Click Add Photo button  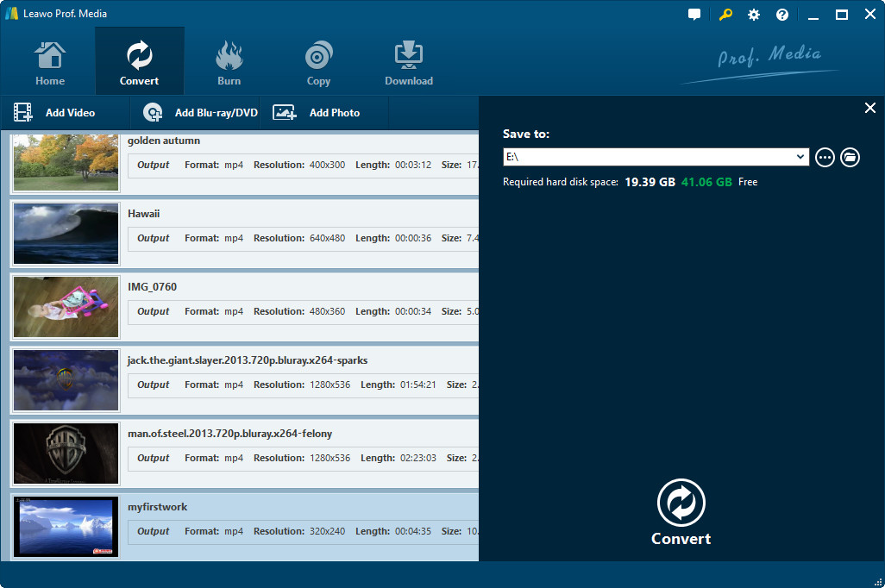coord(317,113)
